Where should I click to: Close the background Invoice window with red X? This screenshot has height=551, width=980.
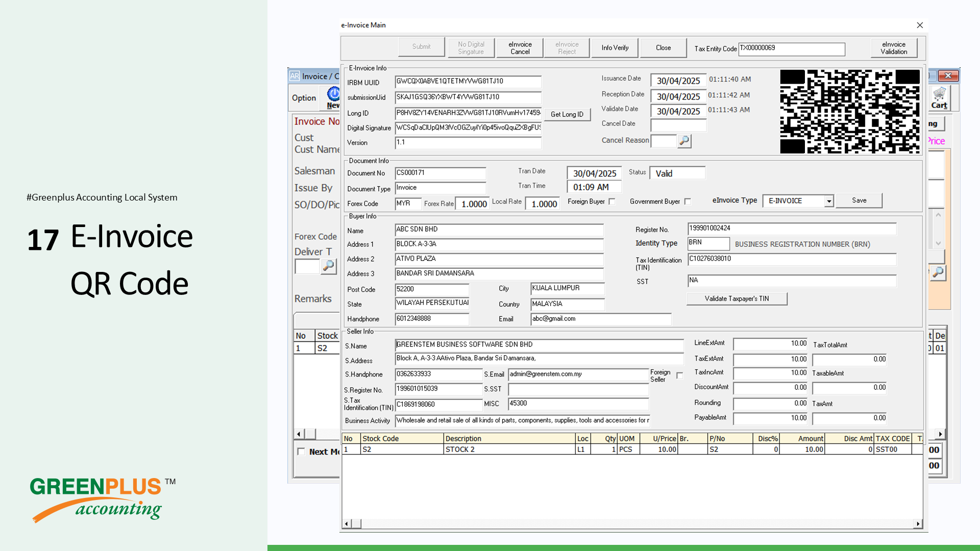pos(948,76)
